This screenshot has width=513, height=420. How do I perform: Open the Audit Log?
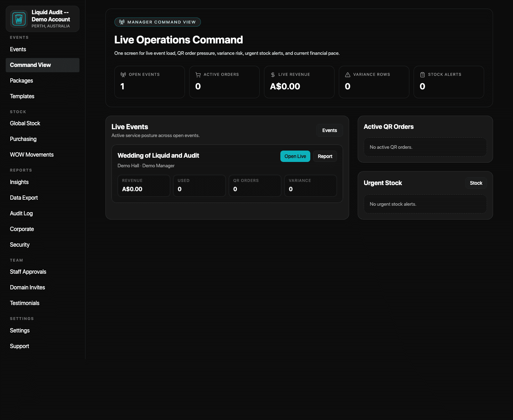click(x=42, y=214)
